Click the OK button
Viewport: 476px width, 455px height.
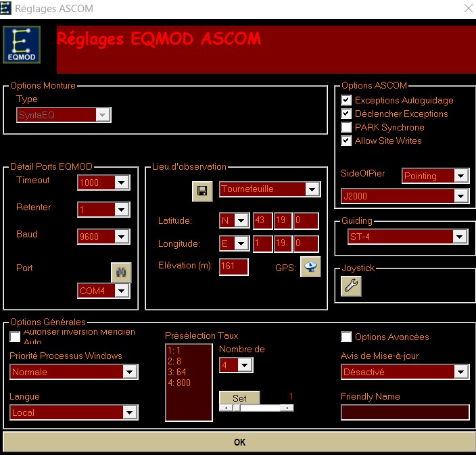[x=239, y=442]
